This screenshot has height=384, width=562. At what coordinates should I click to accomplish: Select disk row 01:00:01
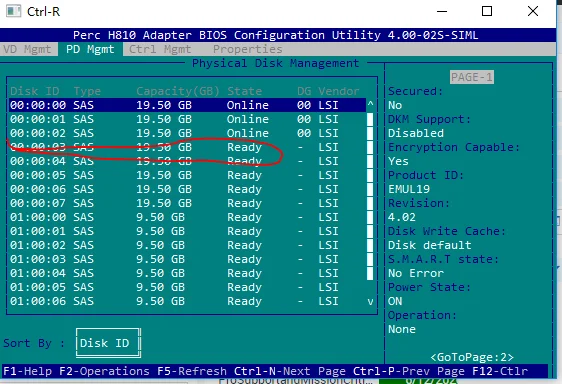[187, 231]
